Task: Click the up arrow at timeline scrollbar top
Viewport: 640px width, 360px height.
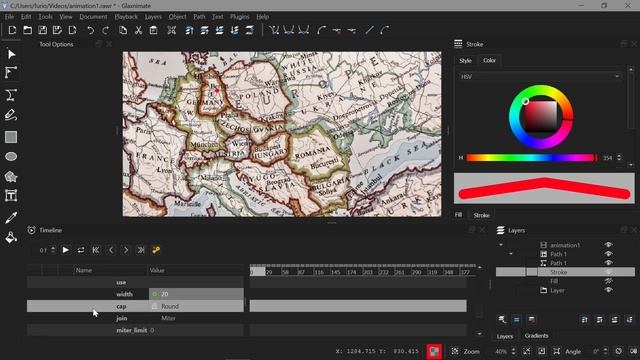Action: pyautogui.click(x=480, y=268)
